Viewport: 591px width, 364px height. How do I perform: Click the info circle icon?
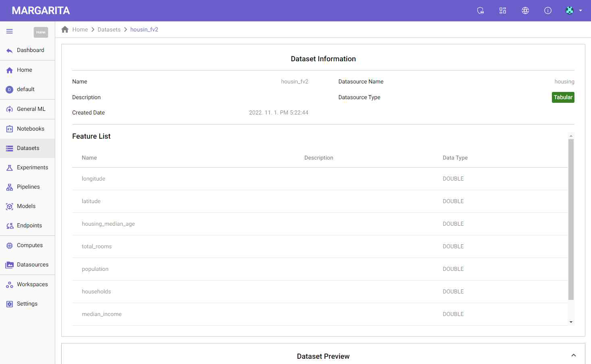(548, 10)
